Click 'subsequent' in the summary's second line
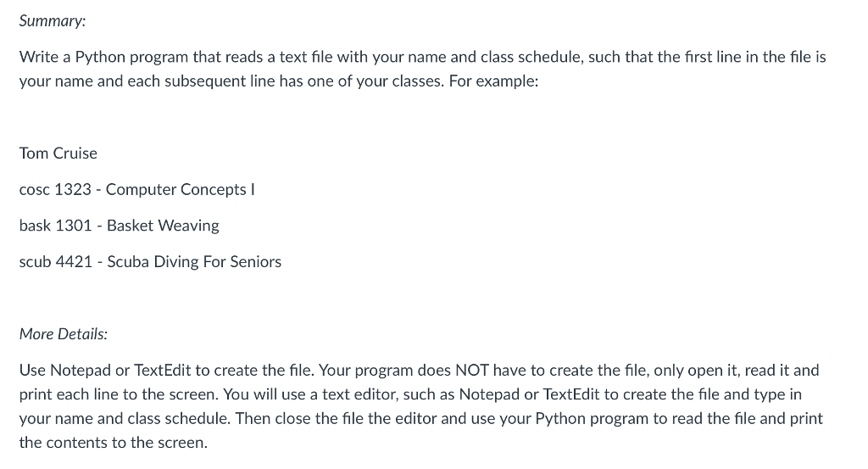The width and height of the screenshot is (868, 469). point(205,81)
